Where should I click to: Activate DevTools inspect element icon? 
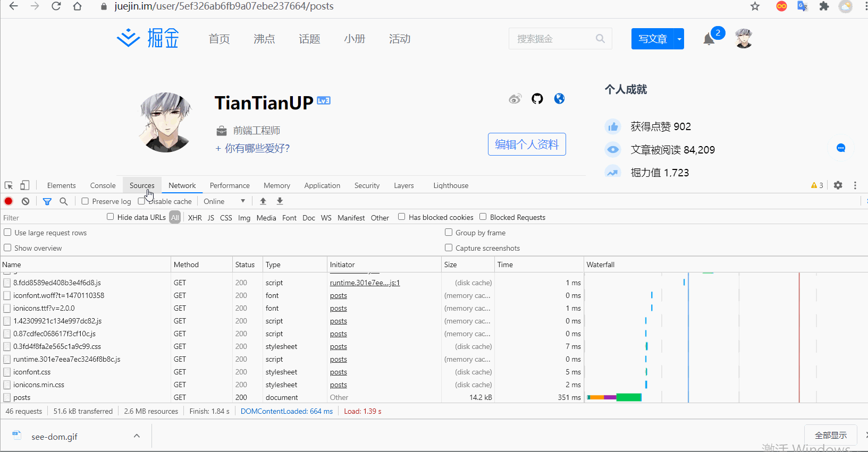click(x=9, y=185)
